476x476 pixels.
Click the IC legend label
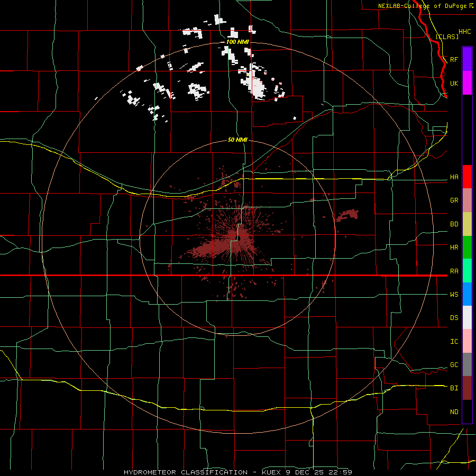(454, 342)
